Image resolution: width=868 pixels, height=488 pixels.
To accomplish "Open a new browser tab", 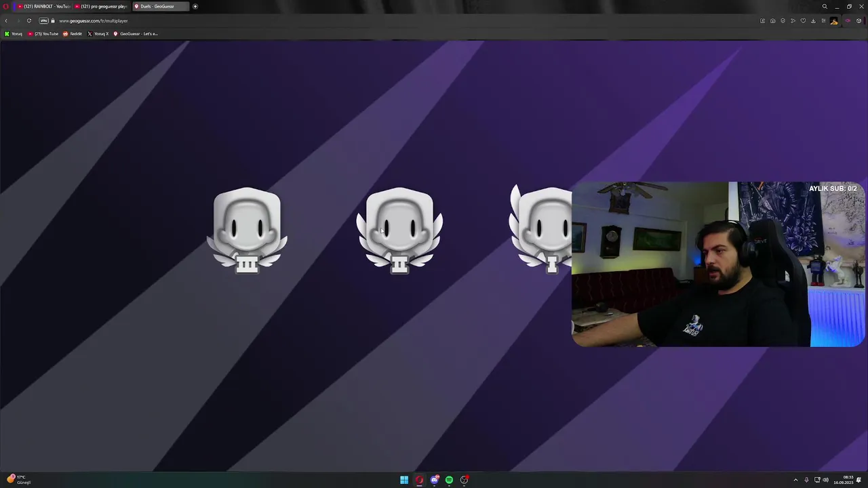I will coord(195,6).
